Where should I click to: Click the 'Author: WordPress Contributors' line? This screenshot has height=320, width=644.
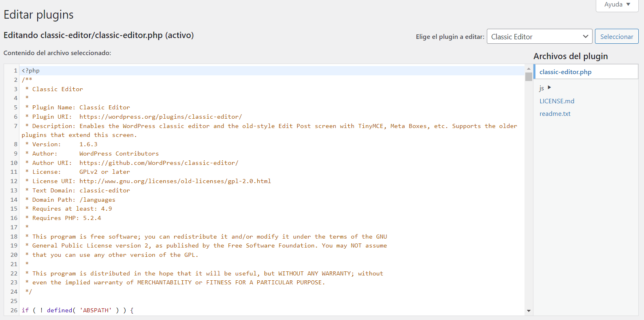tap(92, 154)
